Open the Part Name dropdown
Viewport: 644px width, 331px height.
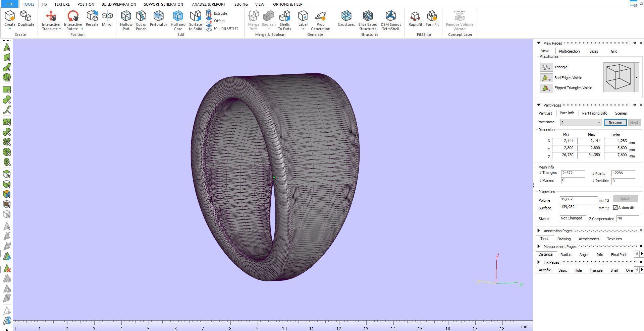599,123
